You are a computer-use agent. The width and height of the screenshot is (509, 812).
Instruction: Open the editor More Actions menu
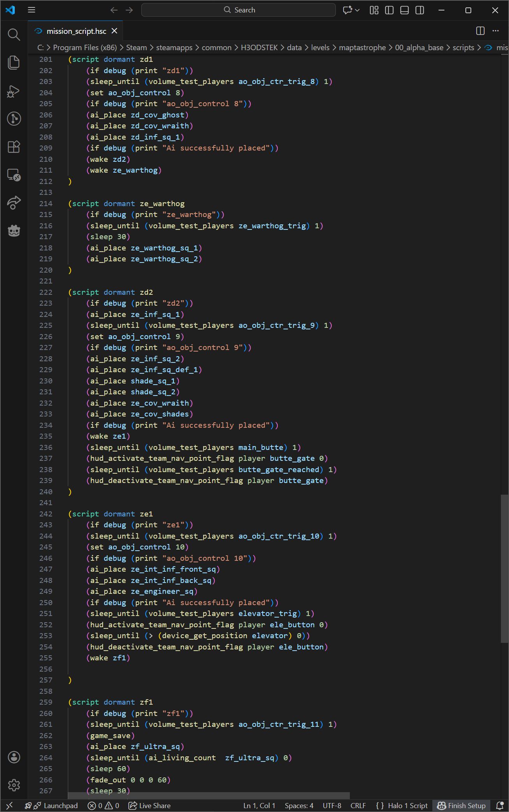coord(495,31)
